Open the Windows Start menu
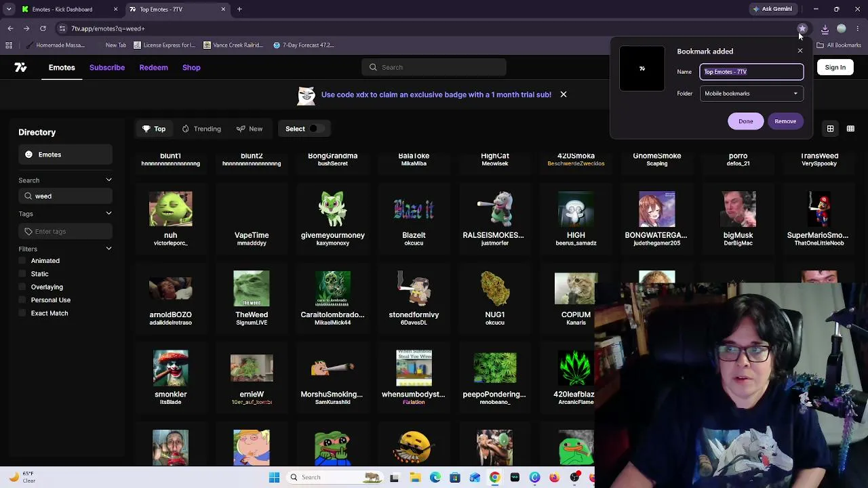This screenshot has height=488, width=868. point(274,477)
